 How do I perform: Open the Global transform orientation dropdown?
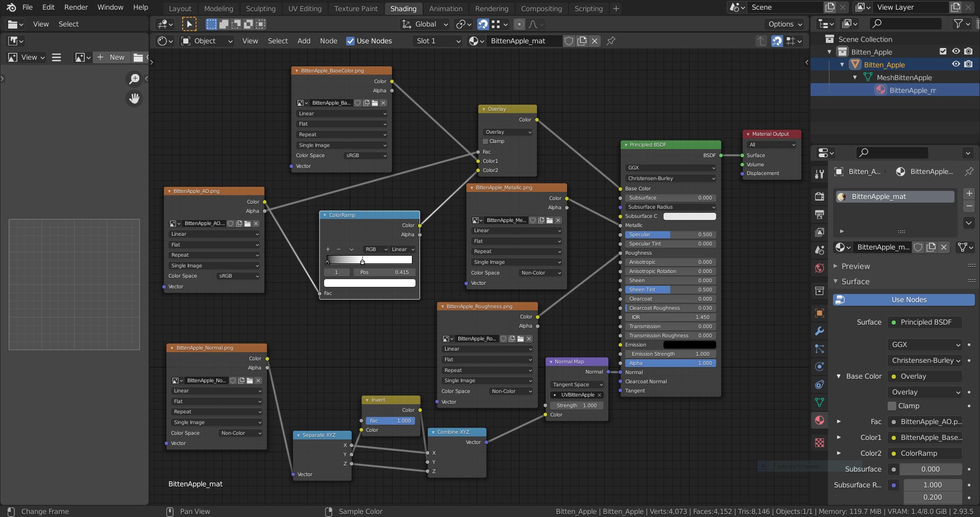[425, 24]
